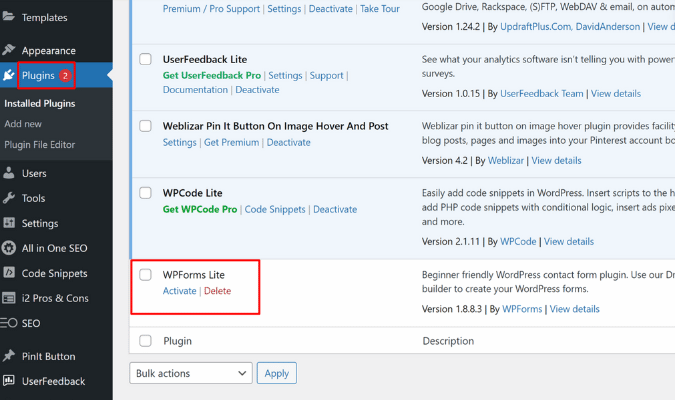Open the Settings admin menu
This screenshot has height=400, width=675.
coord(40,223)
